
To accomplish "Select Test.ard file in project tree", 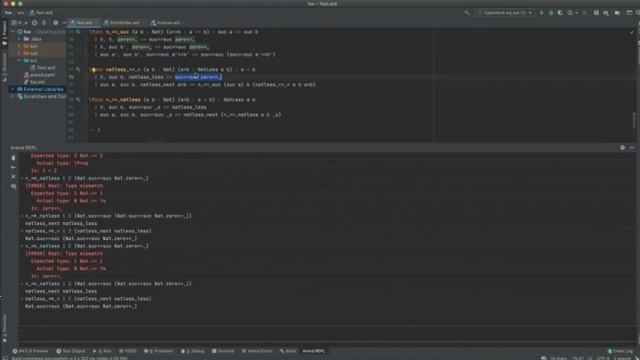I will click(42, 68).
